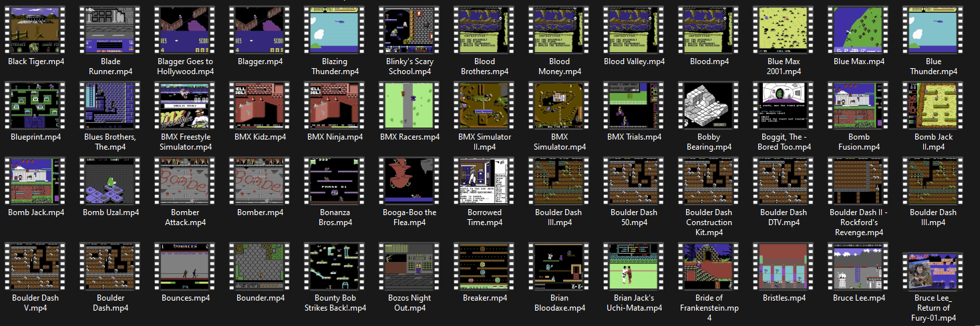Select Boulder Dash II - Rockford's Revenge.mp4 thumbnail

(x=859, y=180)
